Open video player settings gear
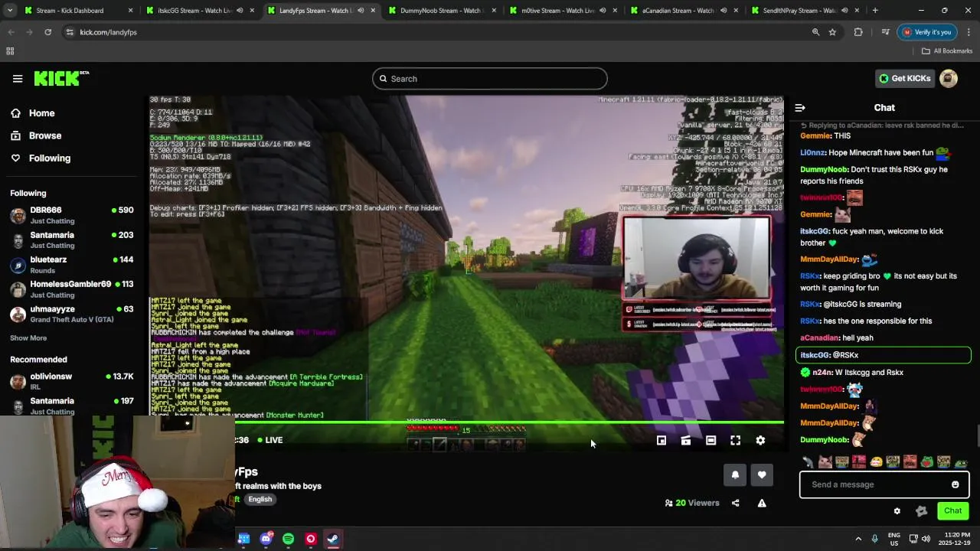The width and height of the screenshot is (980, 551). click(x=760, y=440)
